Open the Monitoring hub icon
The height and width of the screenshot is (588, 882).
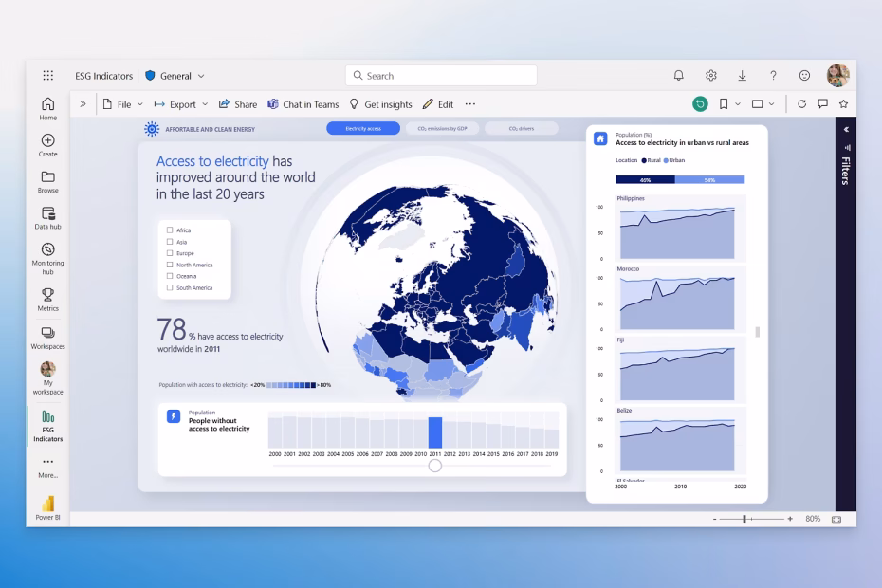pos(47,249)
